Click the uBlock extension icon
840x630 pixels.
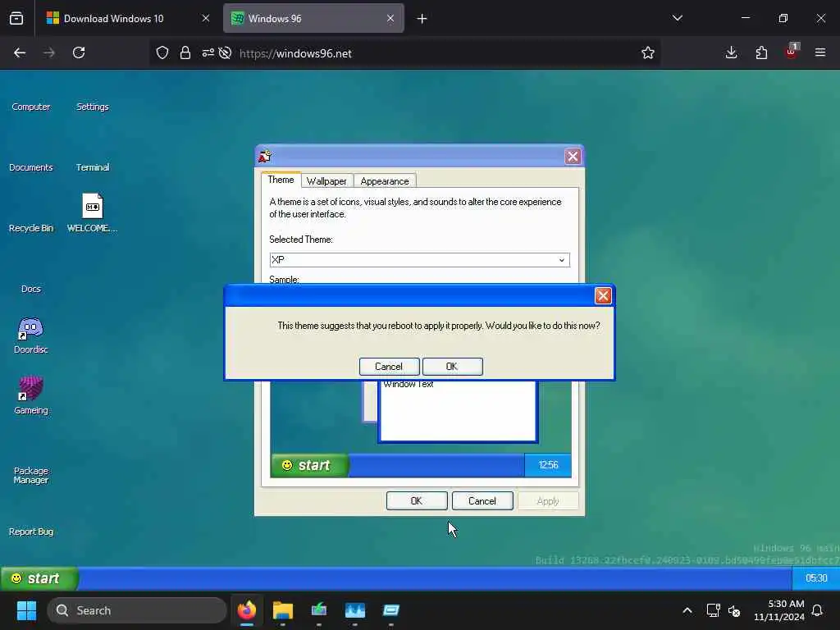[792, 52]
